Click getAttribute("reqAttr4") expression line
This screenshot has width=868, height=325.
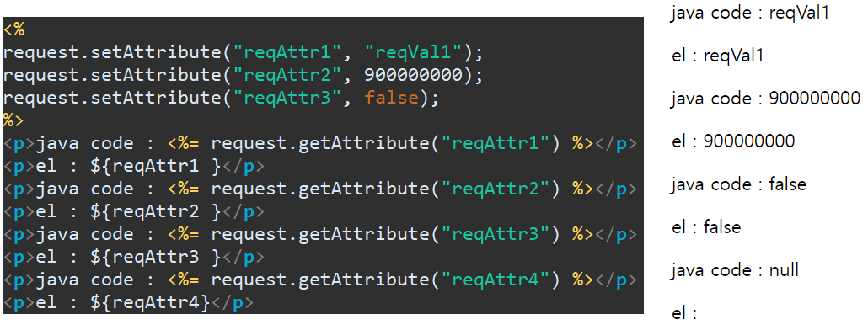320,280
